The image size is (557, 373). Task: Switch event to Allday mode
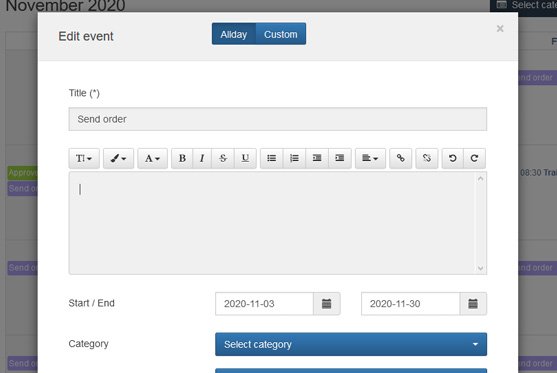point(234,34)
